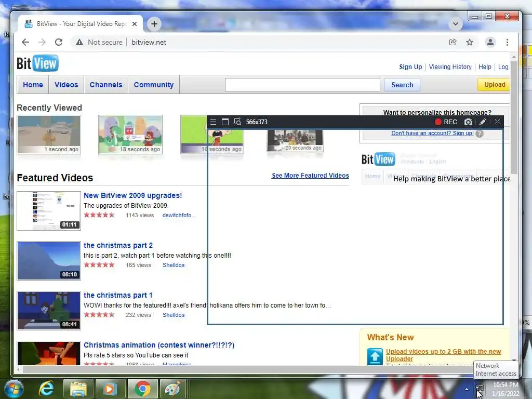Open the recorder's pencil drawing tool
Image resolution: width=532 pixels, height=399 pixels.
[483, 122]
